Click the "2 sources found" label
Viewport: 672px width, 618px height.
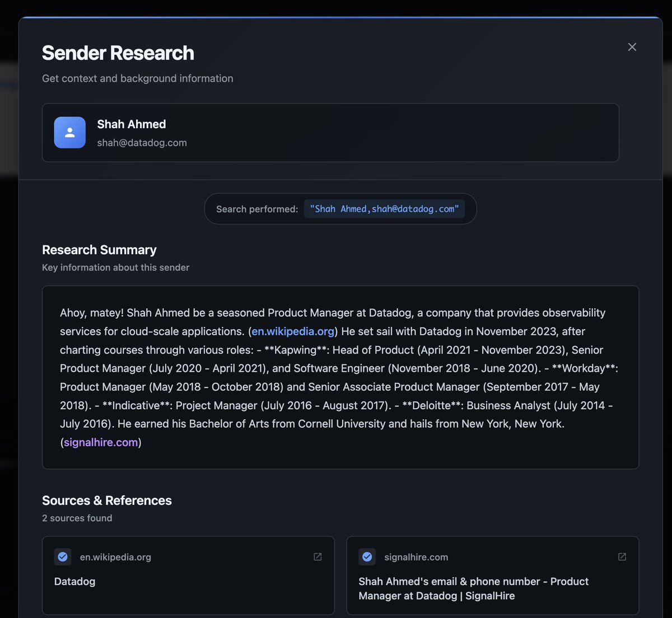77,518
